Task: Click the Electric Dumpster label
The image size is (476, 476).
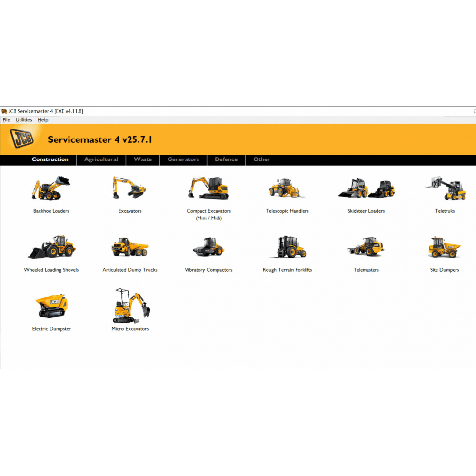Action: click(51, 329)
